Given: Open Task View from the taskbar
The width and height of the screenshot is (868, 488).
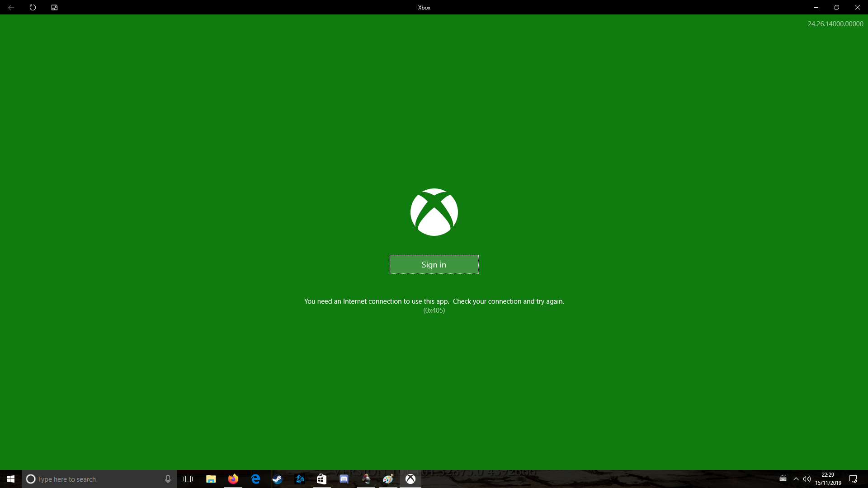Looking at the screenshot, I should pyautogui.click(x=188, y=479).
